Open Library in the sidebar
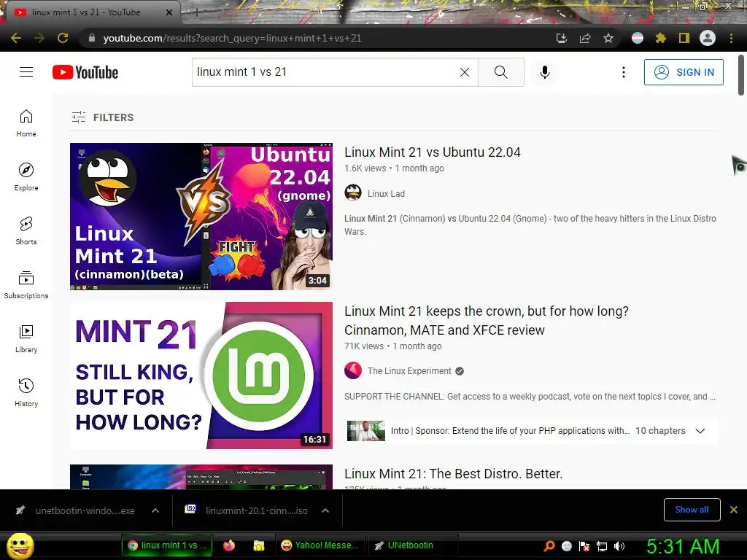Screen dimensions: 747x560 click(26, 338)
